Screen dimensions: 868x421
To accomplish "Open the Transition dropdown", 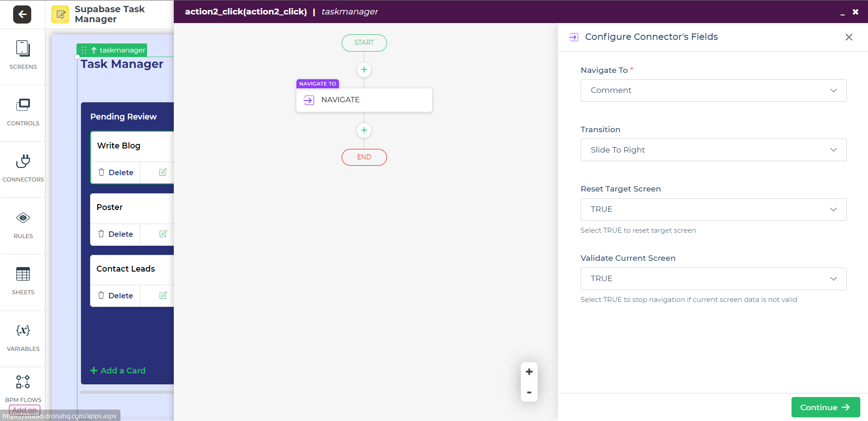I will click(713, 150).
